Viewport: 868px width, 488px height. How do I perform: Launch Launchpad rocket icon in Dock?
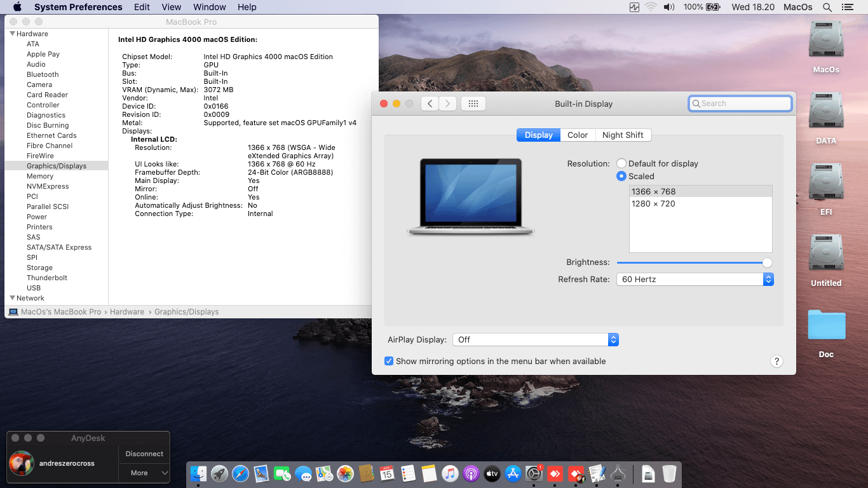[220, 473]
